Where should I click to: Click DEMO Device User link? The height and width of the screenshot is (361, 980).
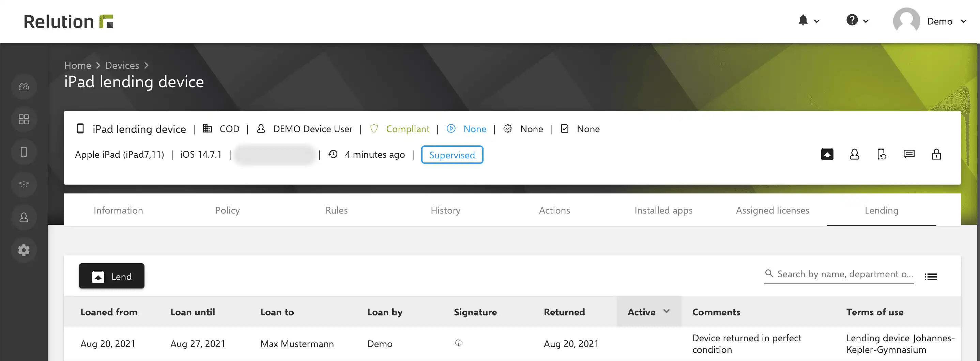coord(312,129)
